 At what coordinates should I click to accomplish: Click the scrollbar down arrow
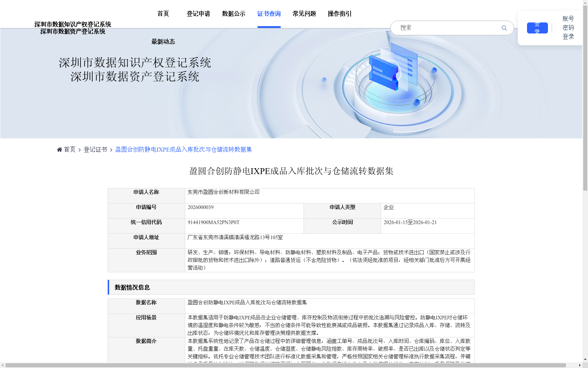coord(585,360)
